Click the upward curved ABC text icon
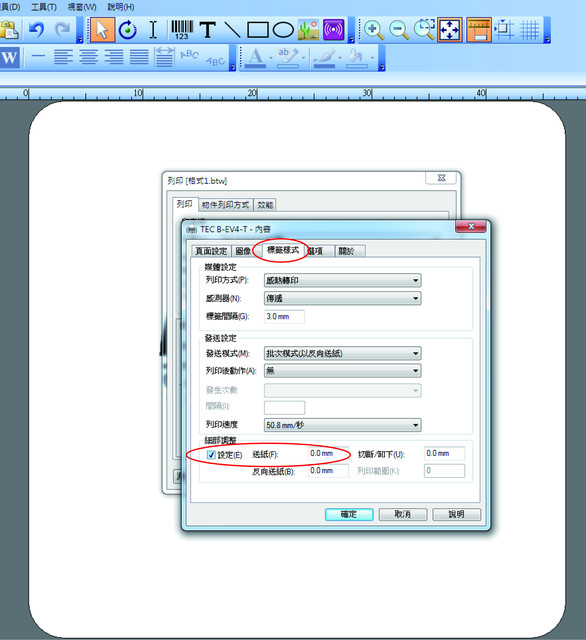Screen dimensions: 586x640 [x=190, y=54]
